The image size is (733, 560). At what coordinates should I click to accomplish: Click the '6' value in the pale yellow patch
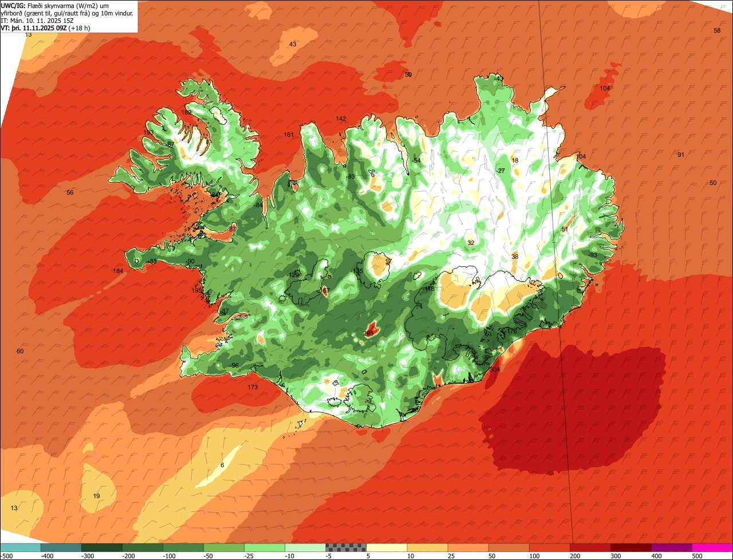tap(222, 465)
